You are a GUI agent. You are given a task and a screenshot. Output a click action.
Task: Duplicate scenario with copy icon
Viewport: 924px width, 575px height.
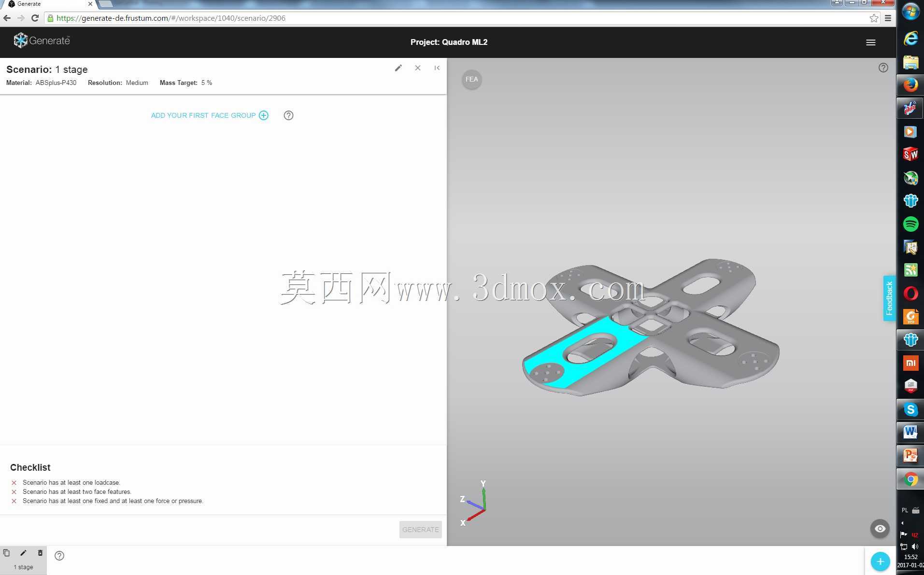coord(6,553)
